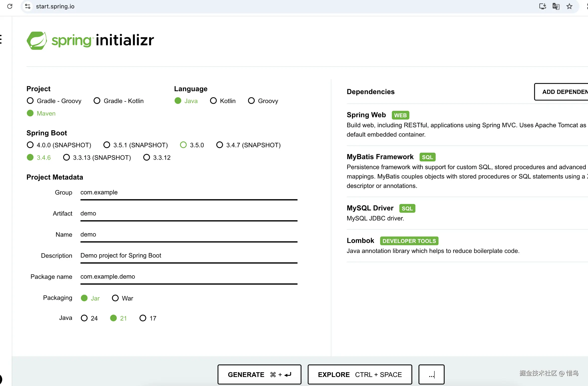Screen dimensions: 588x386
Task: Click the browser reload icon
Action: coord(10,6)
